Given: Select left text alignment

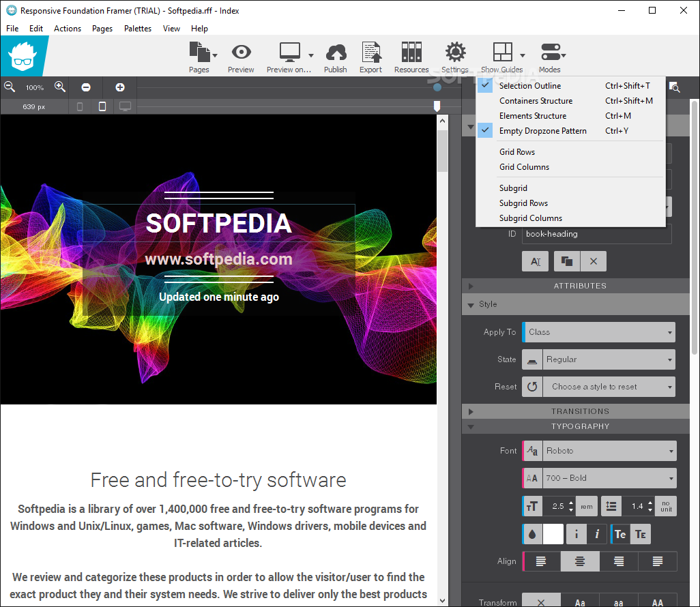Looking at the screenshot, I should 541,561.
